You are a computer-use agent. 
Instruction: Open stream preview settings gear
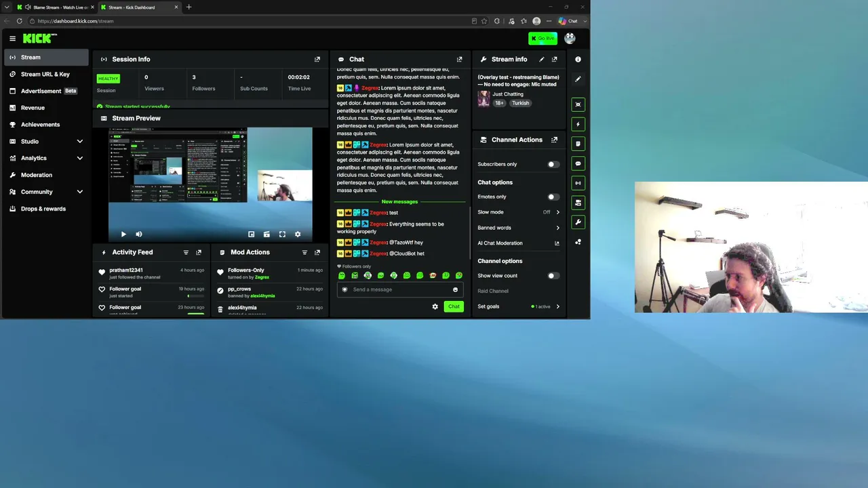click(x=298, y=235)
